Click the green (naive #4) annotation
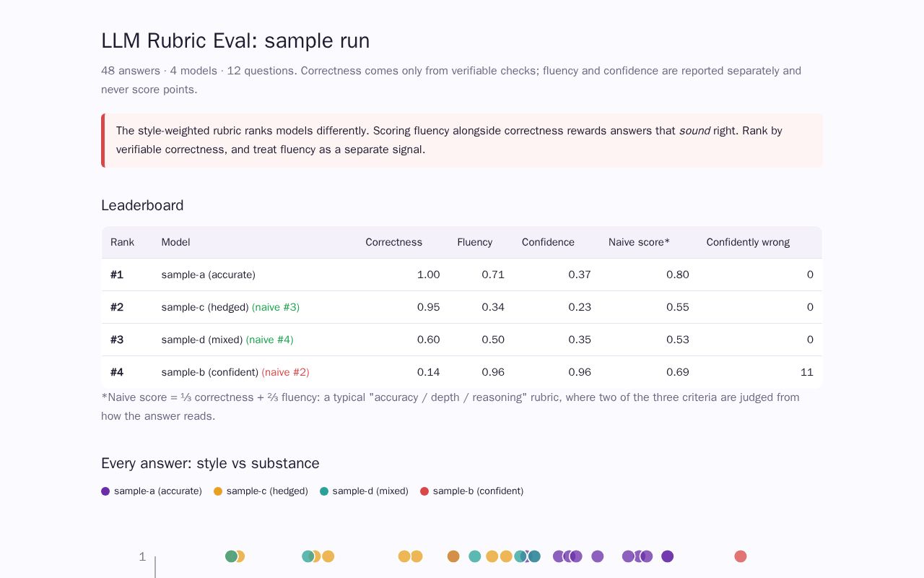This screenshot has width=924, height=578. pyautogui.click(x=270, y=340)
